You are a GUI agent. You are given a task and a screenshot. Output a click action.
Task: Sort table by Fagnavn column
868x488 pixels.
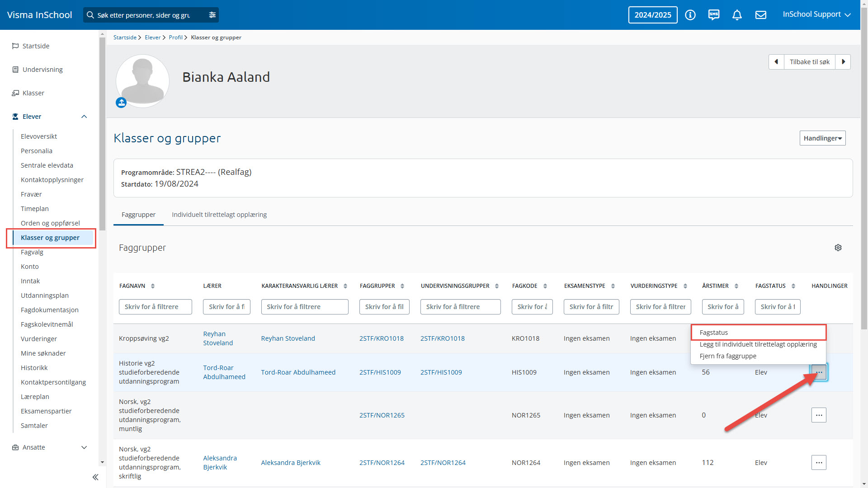pos(153,286)
